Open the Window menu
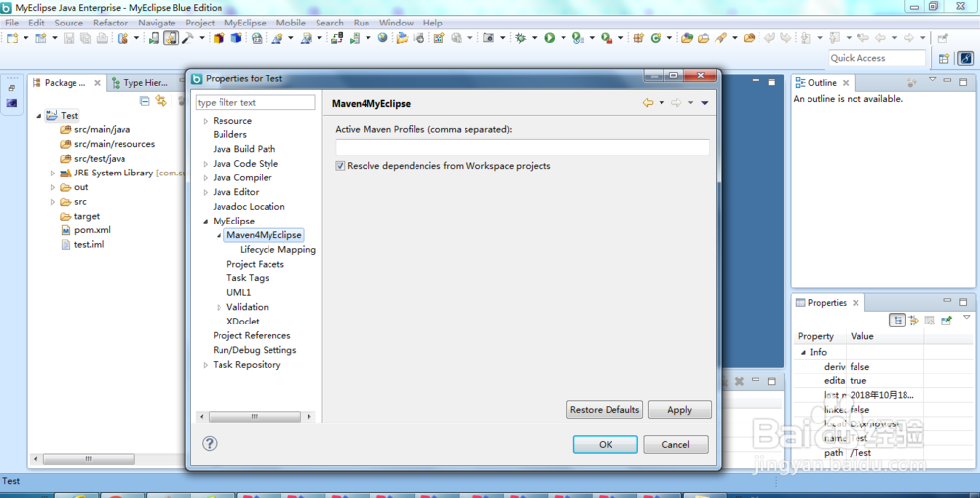Viewport: 980px width, 498px height. coord(396,23)
